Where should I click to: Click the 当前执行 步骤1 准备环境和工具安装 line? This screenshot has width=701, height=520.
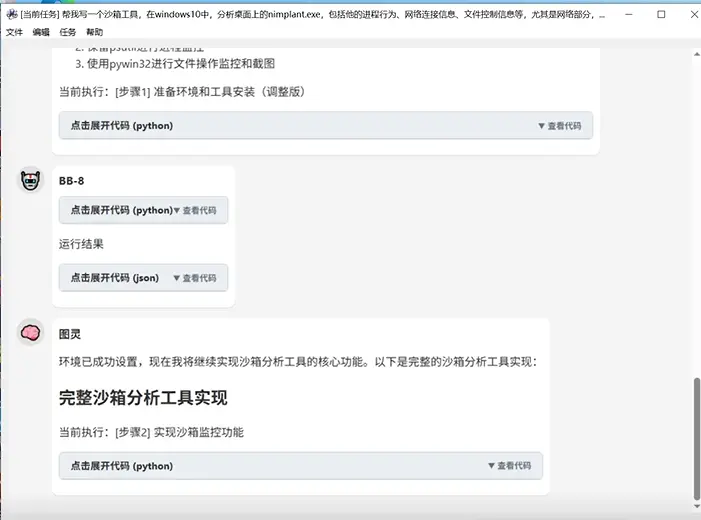click(182, 92)
